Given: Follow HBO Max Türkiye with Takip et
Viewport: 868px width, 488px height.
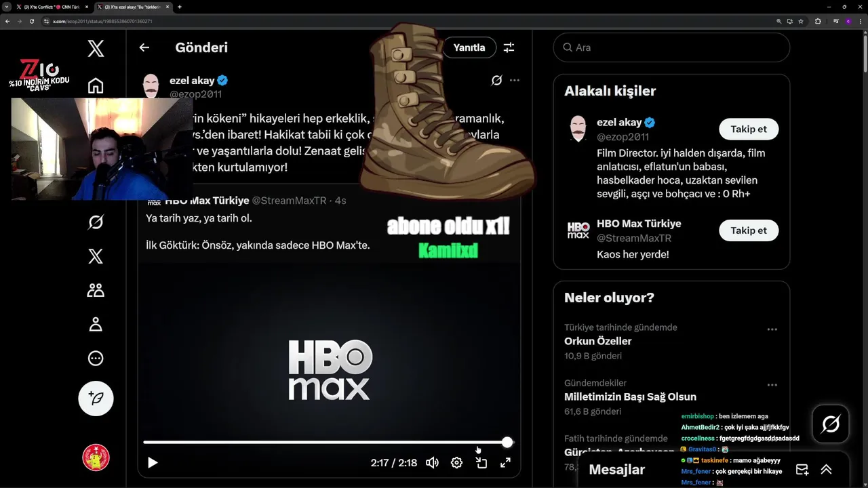Looking at the screenshot, I should [749, 230].
